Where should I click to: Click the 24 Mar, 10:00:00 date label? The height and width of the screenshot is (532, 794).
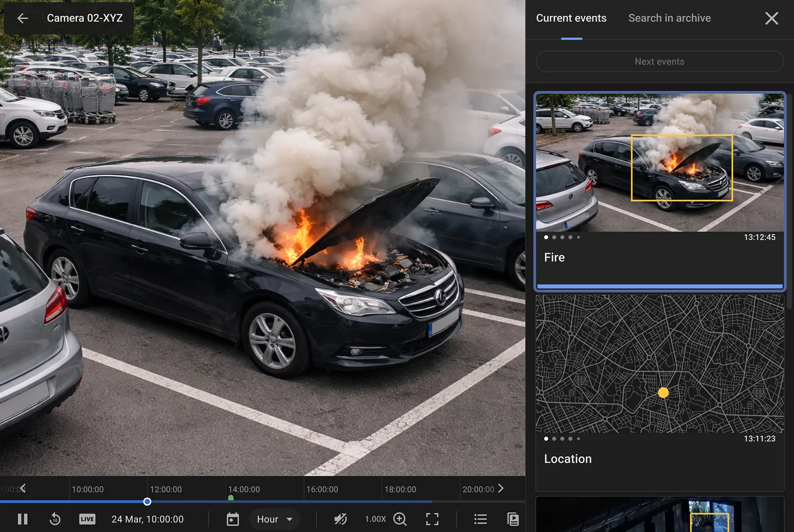[148, 519]
